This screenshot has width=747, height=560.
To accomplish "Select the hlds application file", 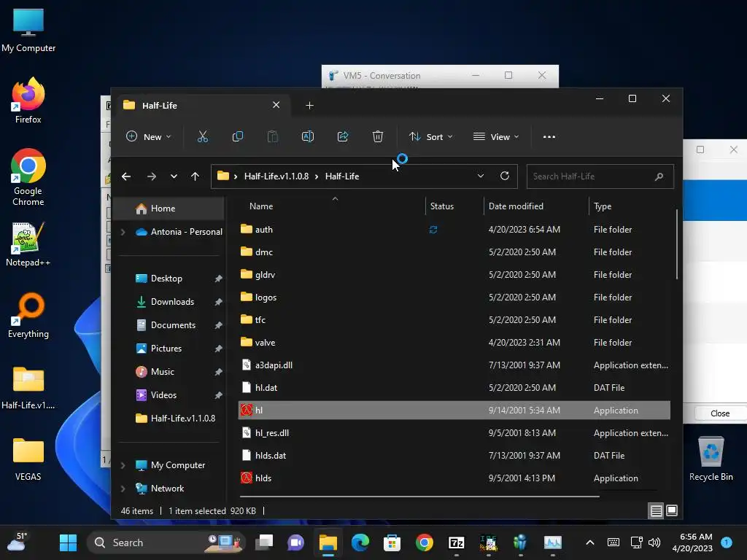I will (x=454, y=478).
